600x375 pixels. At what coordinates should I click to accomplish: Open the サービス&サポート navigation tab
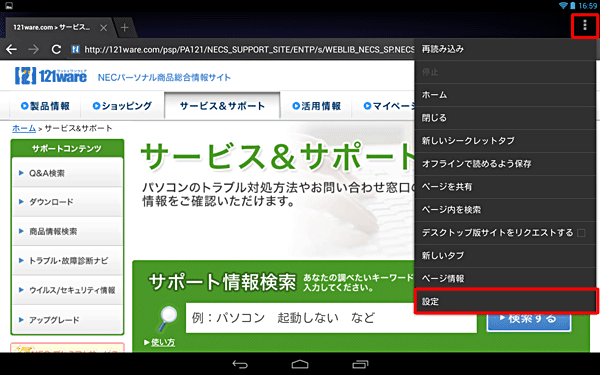(222, 106)
